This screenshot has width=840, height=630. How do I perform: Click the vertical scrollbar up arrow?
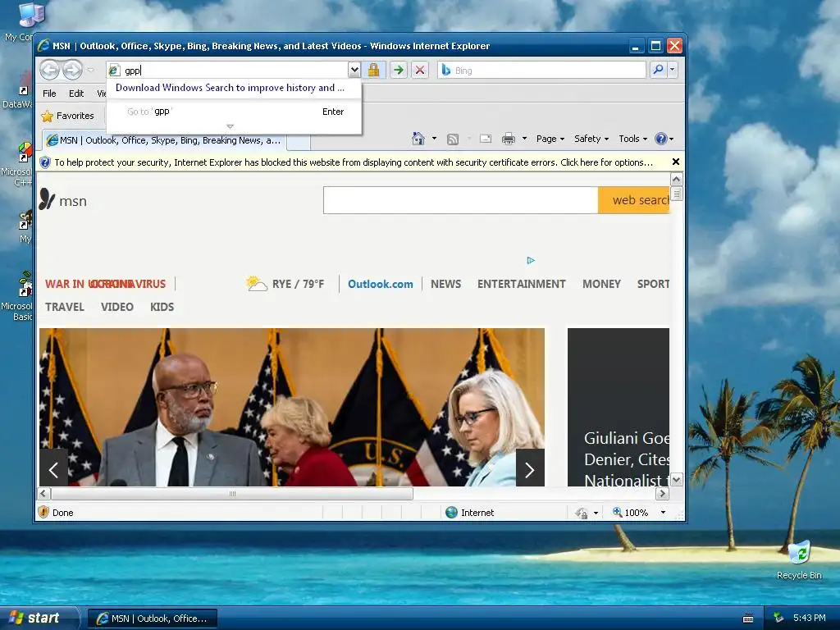(676, 180)
